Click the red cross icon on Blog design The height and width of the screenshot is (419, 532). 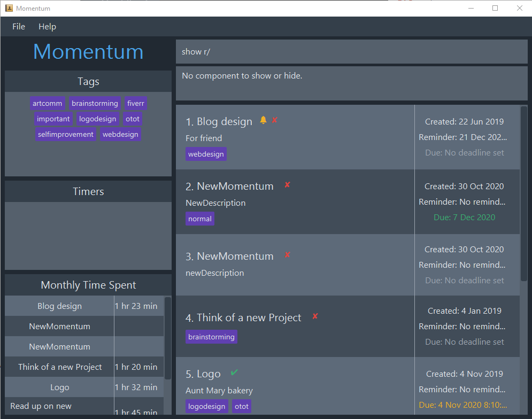(274, 120)
